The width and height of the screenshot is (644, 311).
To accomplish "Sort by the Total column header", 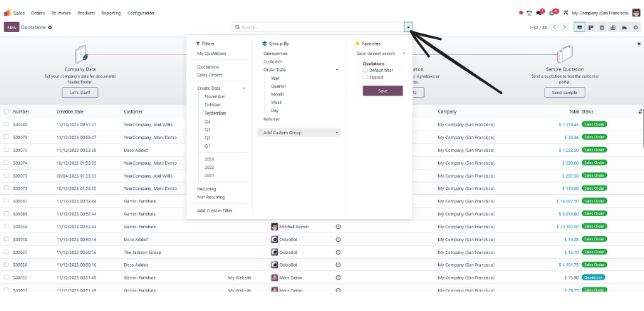I will pos(573,112).
